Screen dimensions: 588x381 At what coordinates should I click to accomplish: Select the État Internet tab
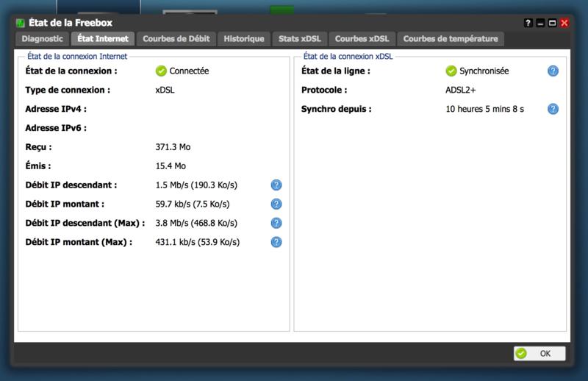point(103,39)
